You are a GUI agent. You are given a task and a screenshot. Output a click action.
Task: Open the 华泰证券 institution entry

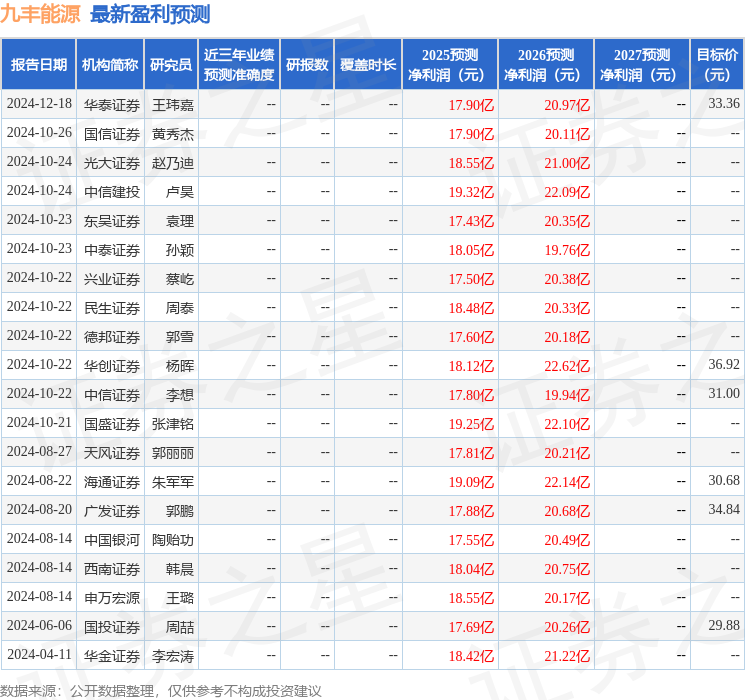111,105
